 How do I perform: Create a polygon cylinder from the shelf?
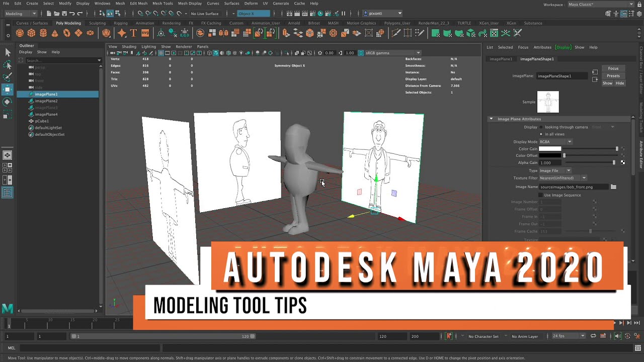click(x=43, y=33)
